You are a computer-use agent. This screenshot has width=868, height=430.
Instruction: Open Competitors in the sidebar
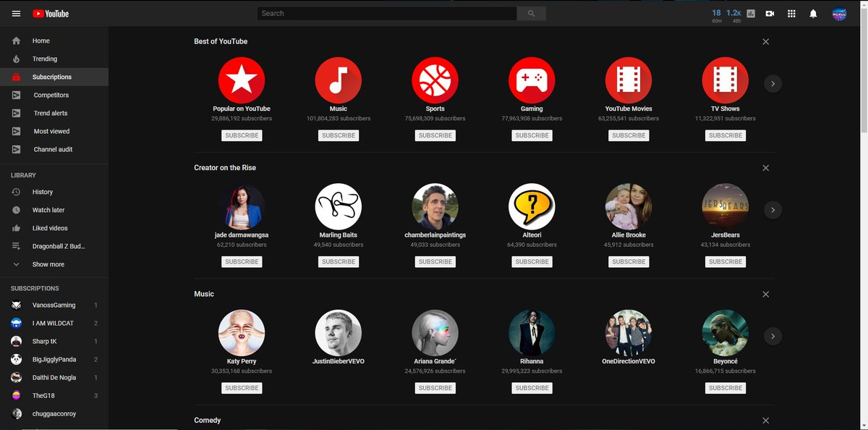54,95
